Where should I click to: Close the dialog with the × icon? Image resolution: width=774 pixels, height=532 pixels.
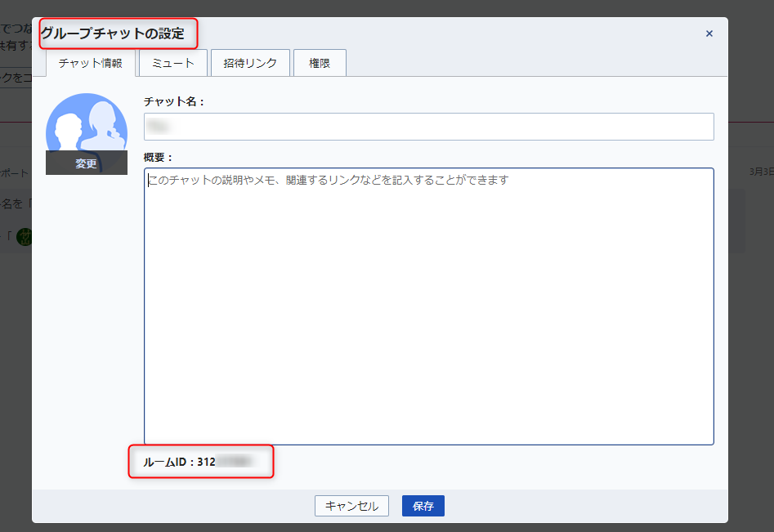(709, 34)
